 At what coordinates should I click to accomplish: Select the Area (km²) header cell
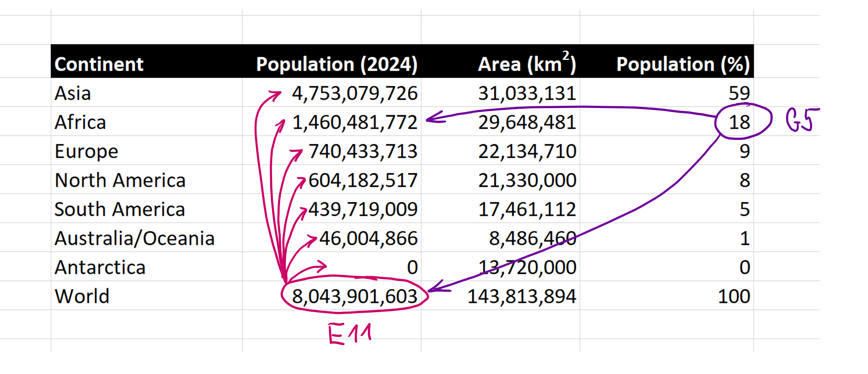pos(527,64)
